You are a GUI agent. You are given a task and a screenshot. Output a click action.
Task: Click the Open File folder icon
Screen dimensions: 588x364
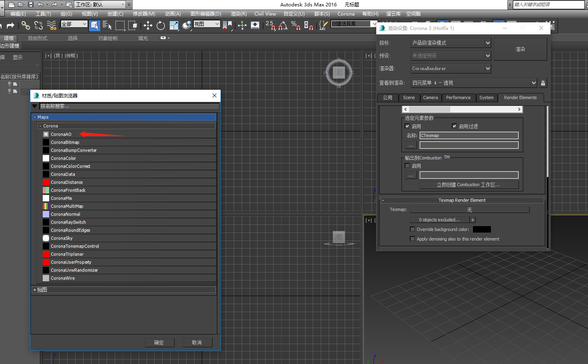[x=21, y=5]
